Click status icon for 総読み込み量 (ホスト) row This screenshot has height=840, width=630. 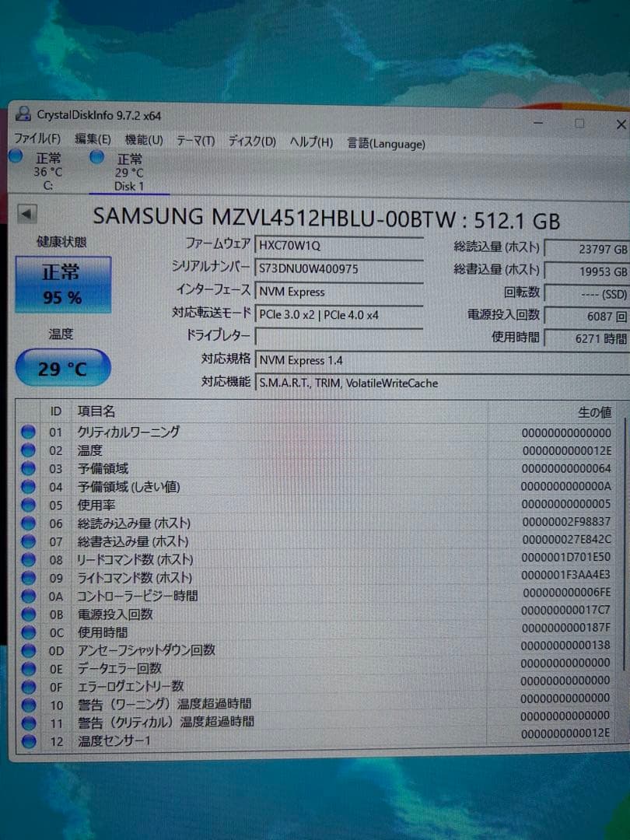pos(29,523)
